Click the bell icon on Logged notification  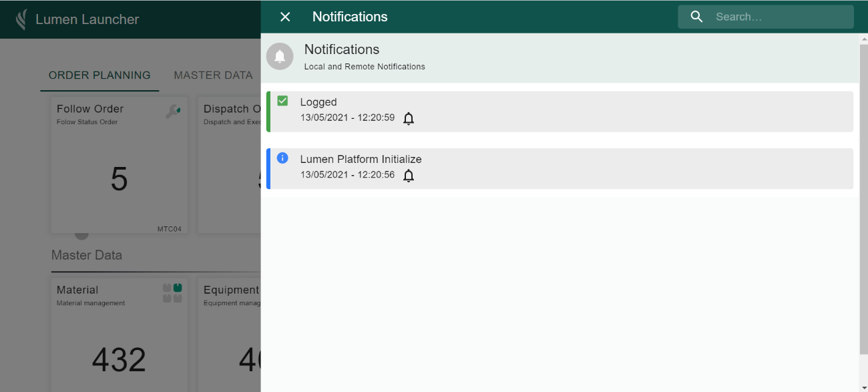pyautogui.click(x=409, y=119)
